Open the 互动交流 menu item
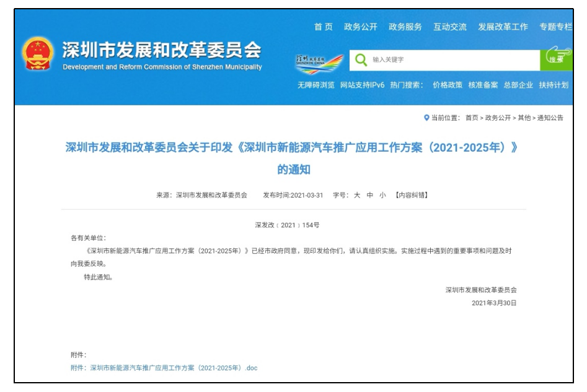The width and height of the screenshot is (587, 392). point(450,27)
